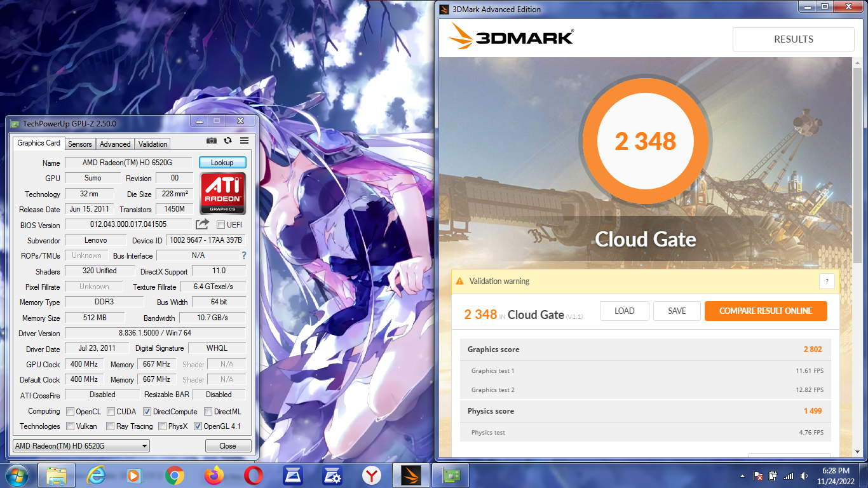The image size is (868, 488).
Task: Open the blue scanner app taskbar icon
Action: click(x=293, y=475)
